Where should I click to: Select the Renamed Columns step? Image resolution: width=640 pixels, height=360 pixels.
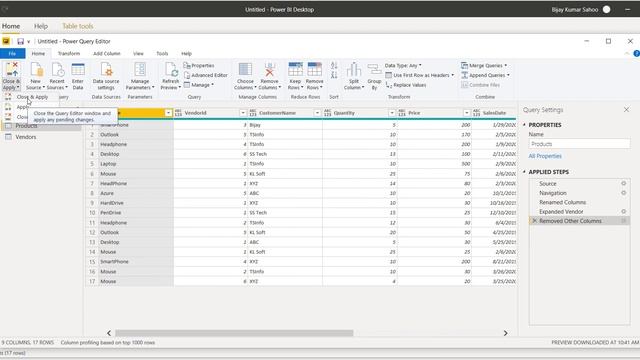pos(562,202)
